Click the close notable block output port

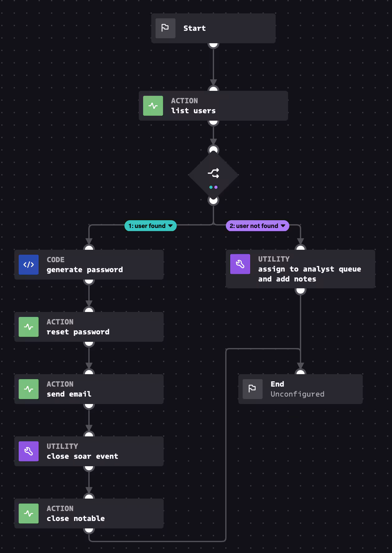click(89, 530)
